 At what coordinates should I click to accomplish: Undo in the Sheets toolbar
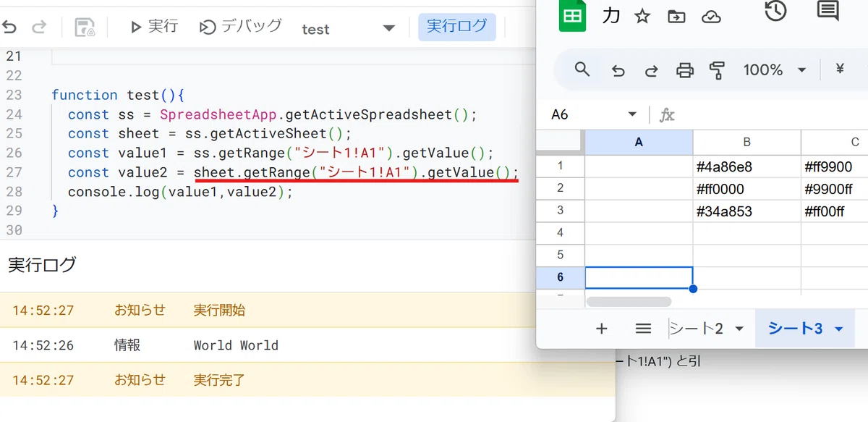pos(618,70)
